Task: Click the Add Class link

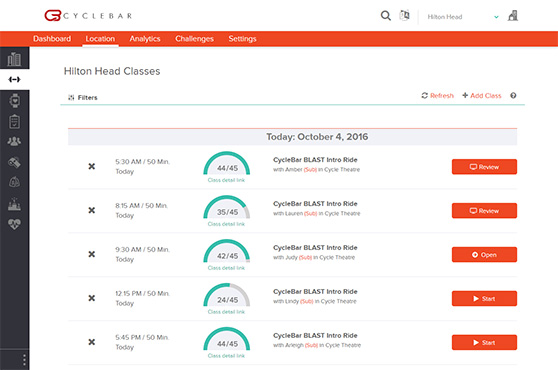Action: click(x=481, y=96)
